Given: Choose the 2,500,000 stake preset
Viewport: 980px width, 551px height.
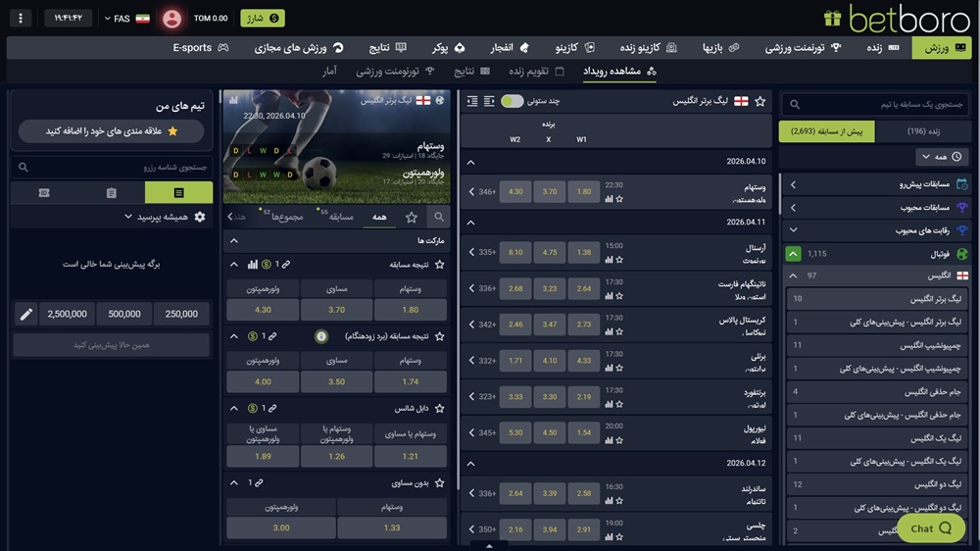Looking at the screenshot, I should point(67,314).
